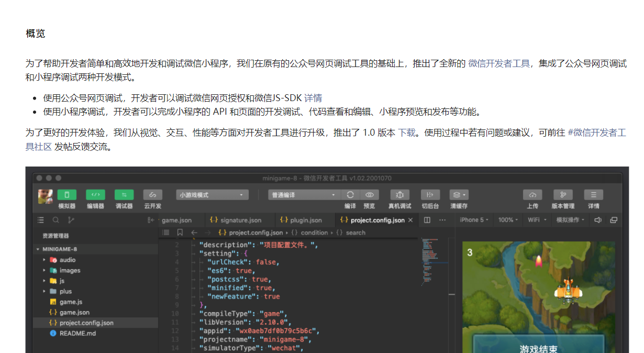The image size is (644, 353).
Task: Click the 下载 download link
Action: click(407, 133)
